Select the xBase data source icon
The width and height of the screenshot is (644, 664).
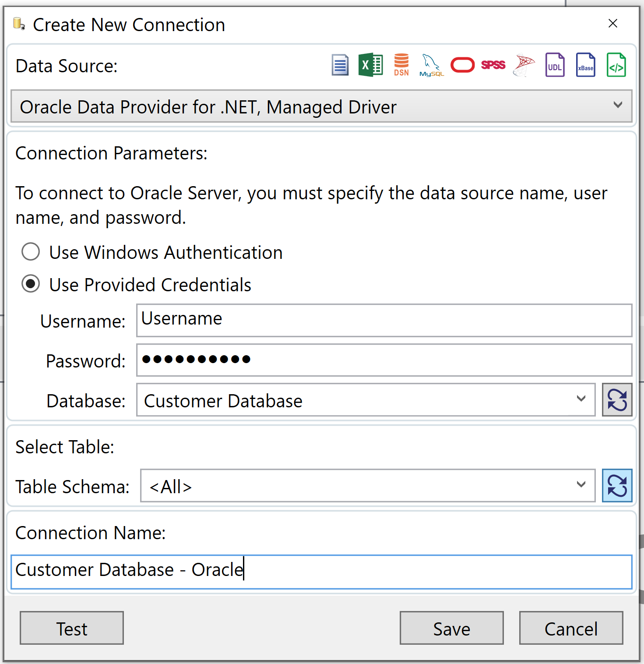585,65
